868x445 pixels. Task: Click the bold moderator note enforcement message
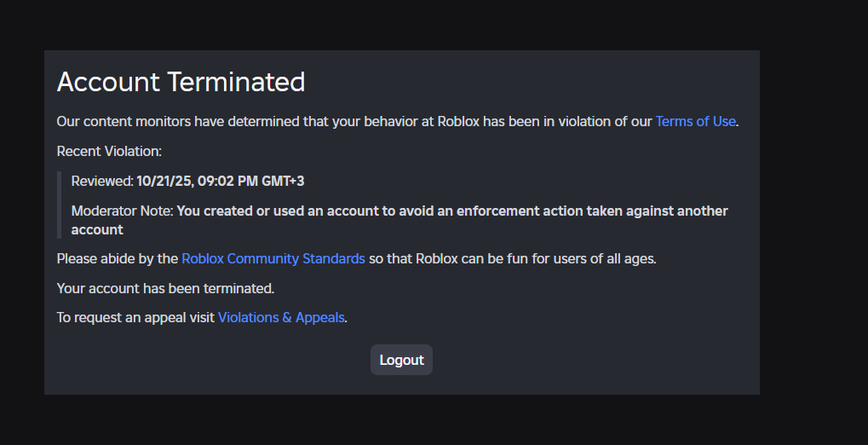click(x=400, y=220)
